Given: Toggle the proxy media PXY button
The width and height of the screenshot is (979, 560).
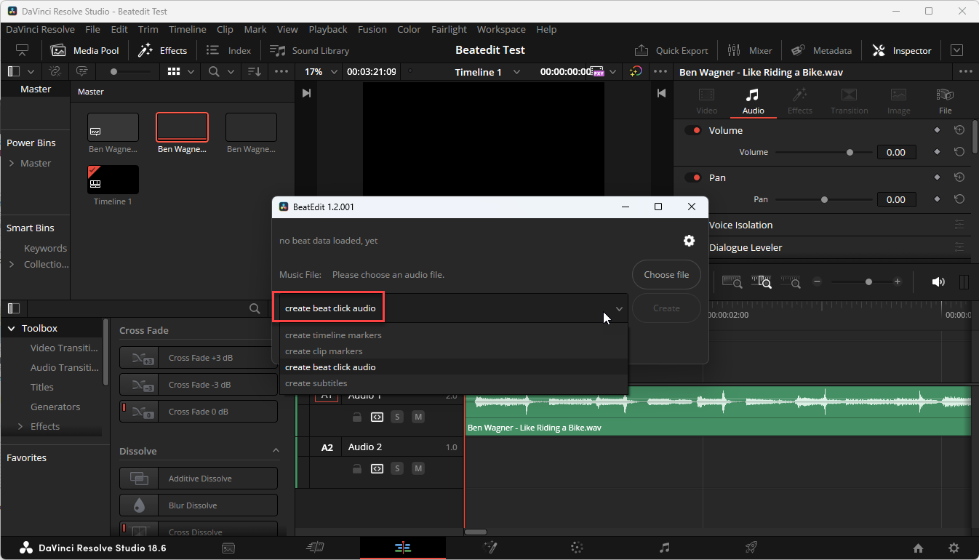Looking at the screenshot, I should (599, 72).
